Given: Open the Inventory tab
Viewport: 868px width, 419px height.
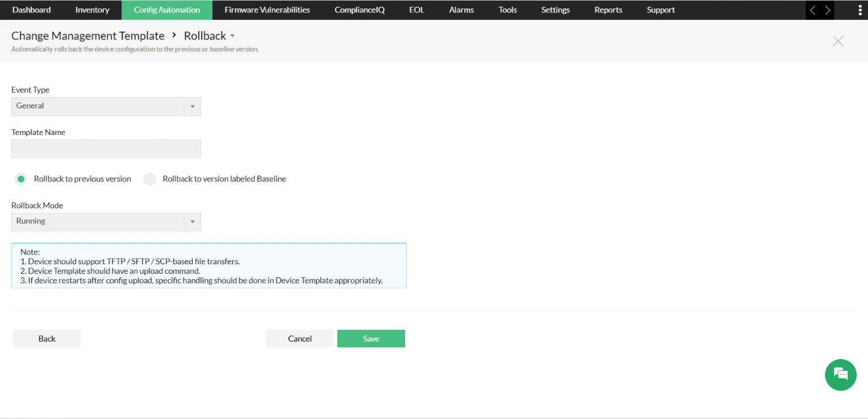Looking at the screenshot, I should point(92,10).
